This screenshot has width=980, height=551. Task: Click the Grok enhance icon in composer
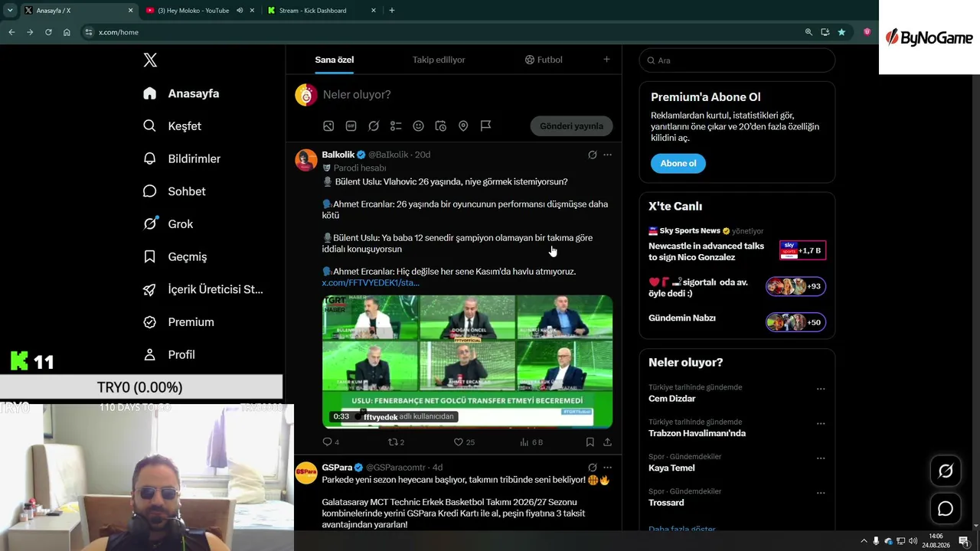[374, 126]
